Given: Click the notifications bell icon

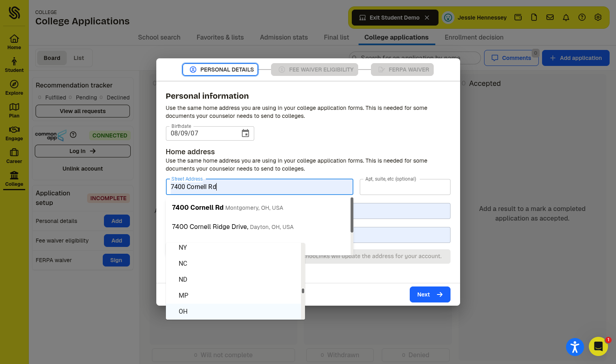Looking at the screenshot, I should 566,17.
